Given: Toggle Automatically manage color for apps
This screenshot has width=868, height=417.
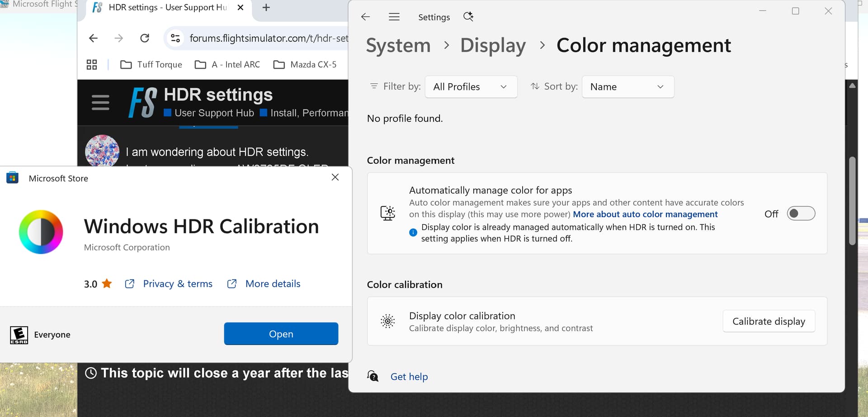Looking at the screenshot, I should point(801,213).
